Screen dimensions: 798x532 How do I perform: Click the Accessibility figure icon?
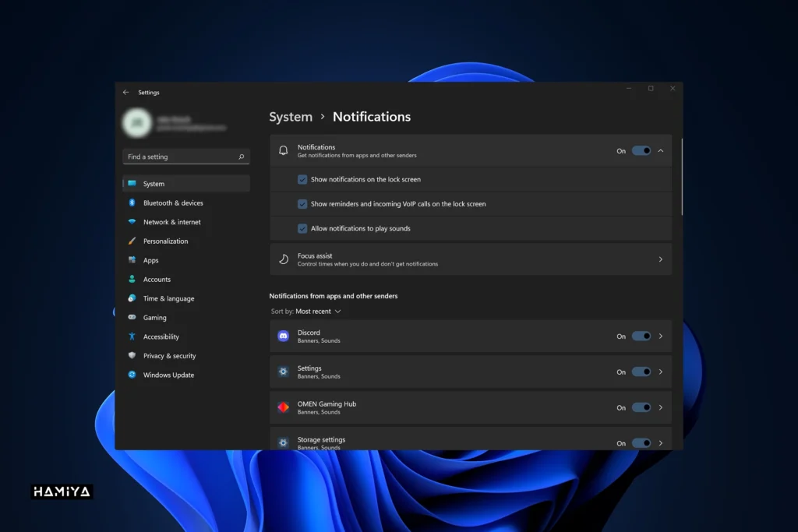[132, 336]
